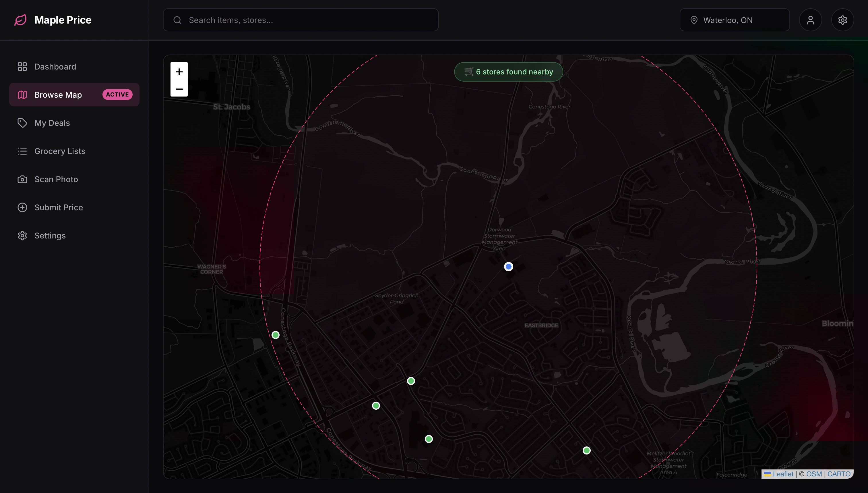Click the map zoom out button
The image size is (868, 493).
179,89
